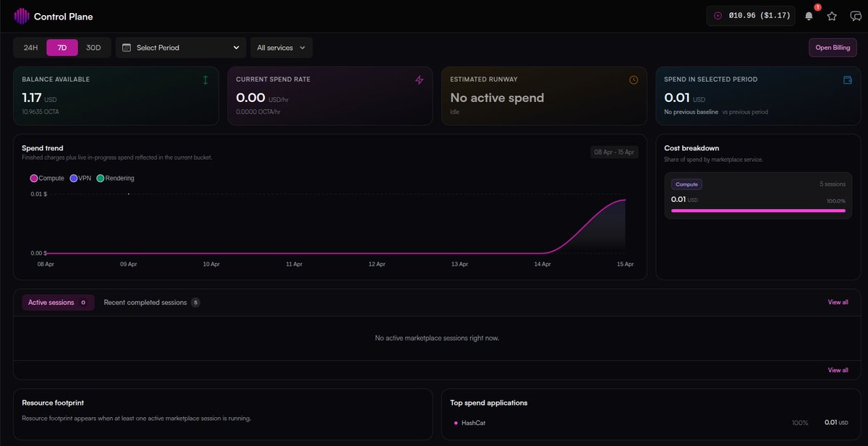The image size is (868, 446).
Task: Click the Cost breakdown heading
Action: pyautogui.click(x=692, y=148)
